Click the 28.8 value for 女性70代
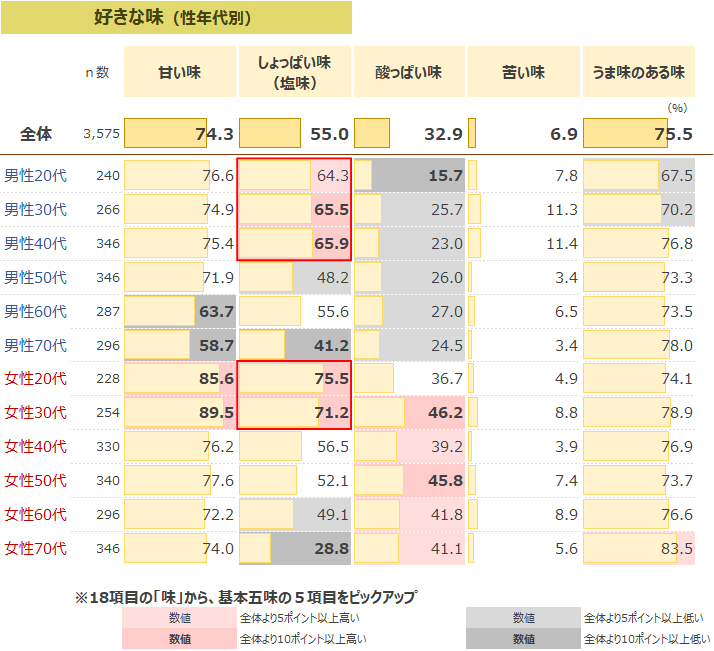Image resolution: width=714 pixels, height=651 pixels. coord(331,548)
